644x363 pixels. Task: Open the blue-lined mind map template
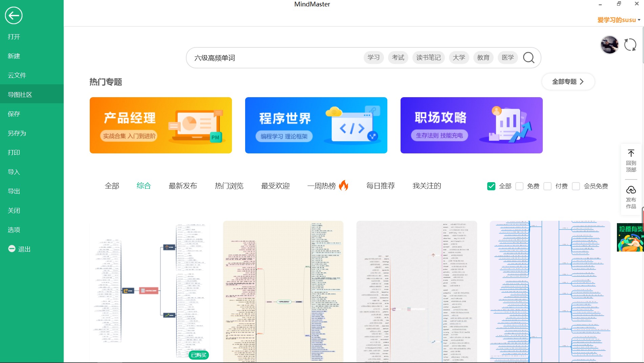tap(550, 292)
